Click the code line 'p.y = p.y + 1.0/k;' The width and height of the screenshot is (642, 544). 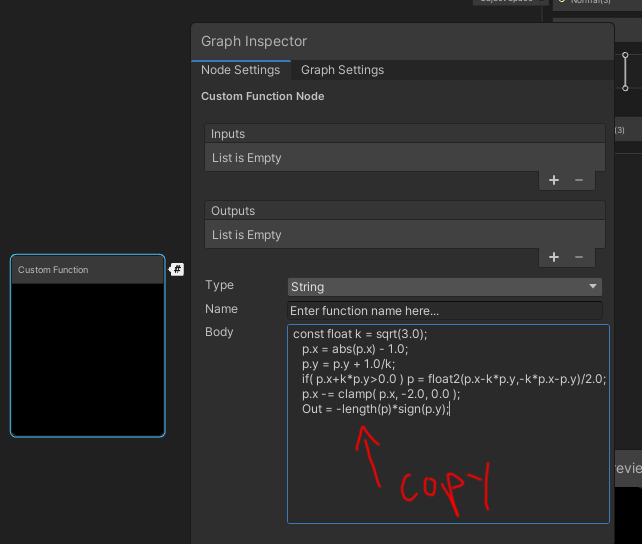tap(348, 364)
